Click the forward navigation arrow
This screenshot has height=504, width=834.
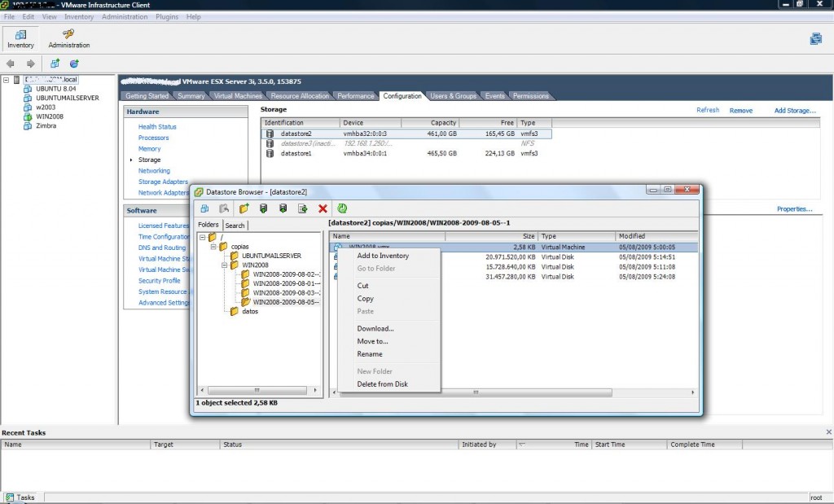click(30, 64)
